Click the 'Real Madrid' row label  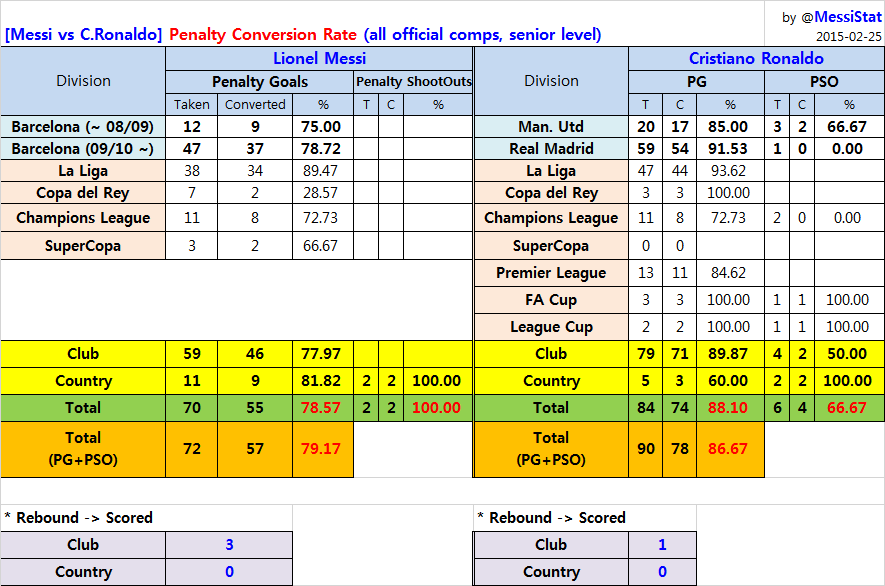pyautogui.click(x=551, y=148)
